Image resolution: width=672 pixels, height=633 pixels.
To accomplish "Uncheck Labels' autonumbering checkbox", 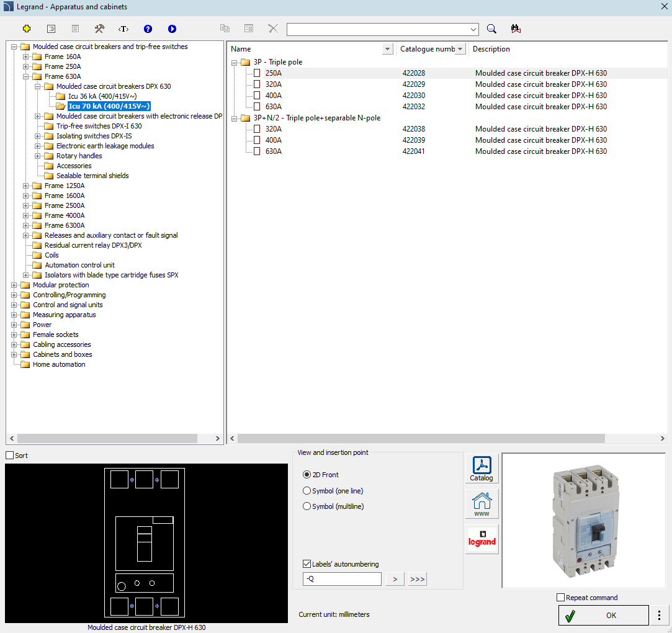I will coord(307,564).
